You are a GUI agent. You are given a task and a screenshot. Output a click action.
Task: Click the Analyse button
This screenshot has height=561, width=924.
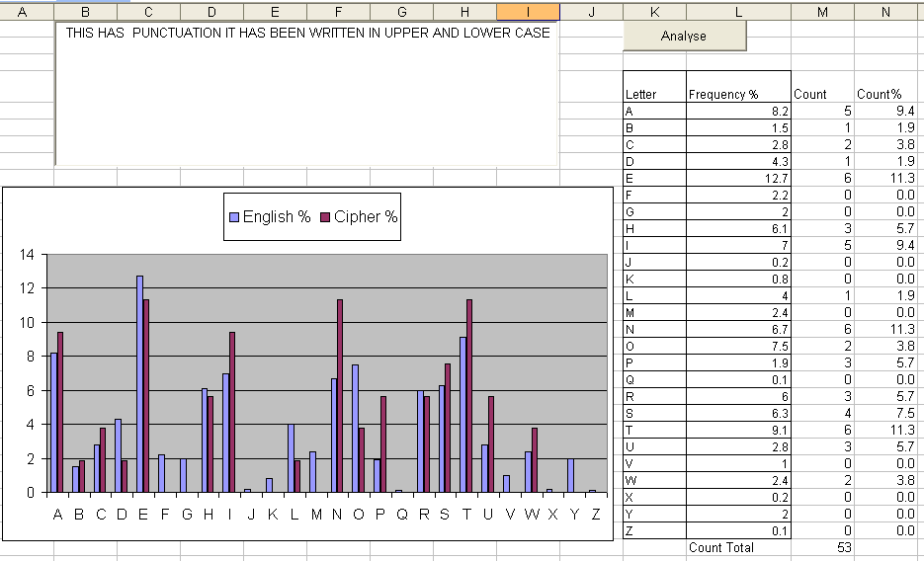point(684,36)
